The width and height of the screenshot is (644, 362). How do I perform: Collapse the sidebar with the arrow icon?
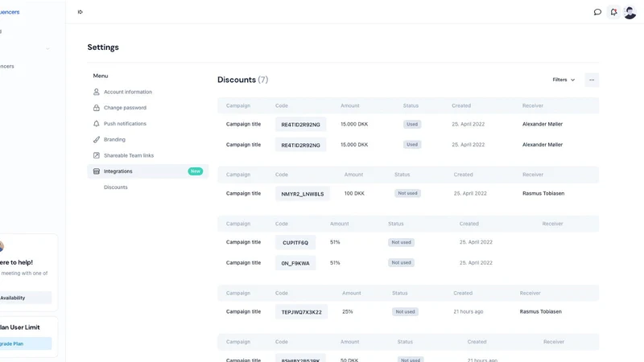tap(80, 12)
